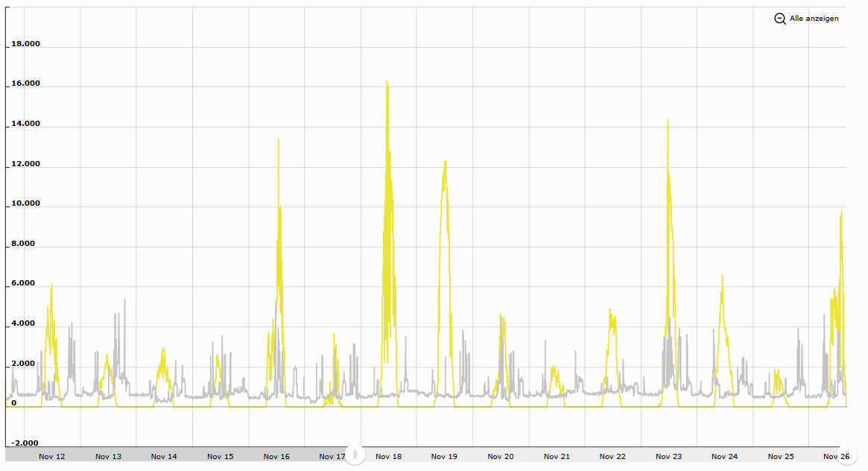The height and width of the screenshot is (471, 868).
Task: Click Nov 20 on the date scrollbar
Action: (x=501, y=457)
